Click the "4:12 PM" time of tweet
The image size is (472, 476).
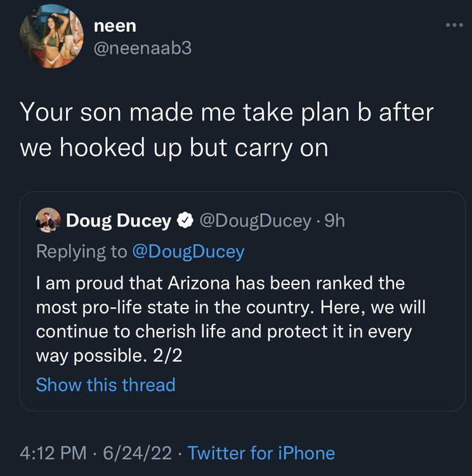tap(53, 453)
